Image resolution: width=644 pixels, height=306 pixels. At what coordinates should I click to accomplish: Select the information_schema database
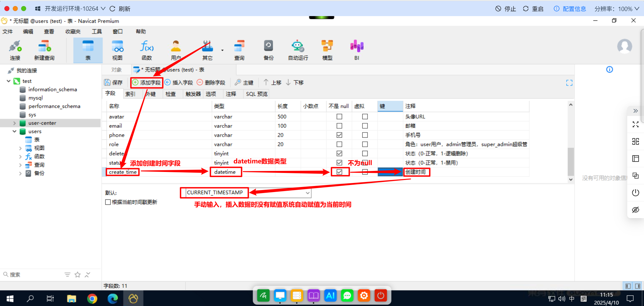[x=53, y=89]
